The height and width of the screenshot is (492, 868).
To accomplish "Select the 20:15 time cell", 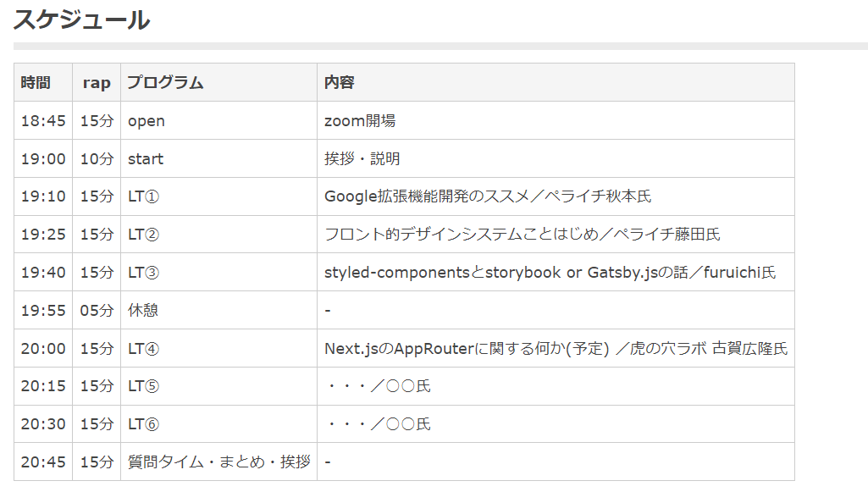I will [x=43, y=386].
